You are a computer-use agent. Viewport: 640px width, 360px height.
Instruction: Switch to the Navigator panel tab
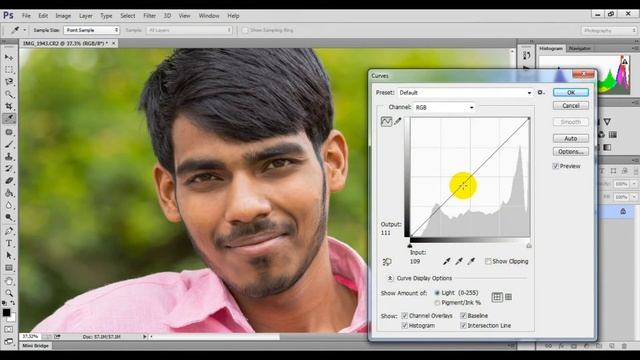pos(580,48)
